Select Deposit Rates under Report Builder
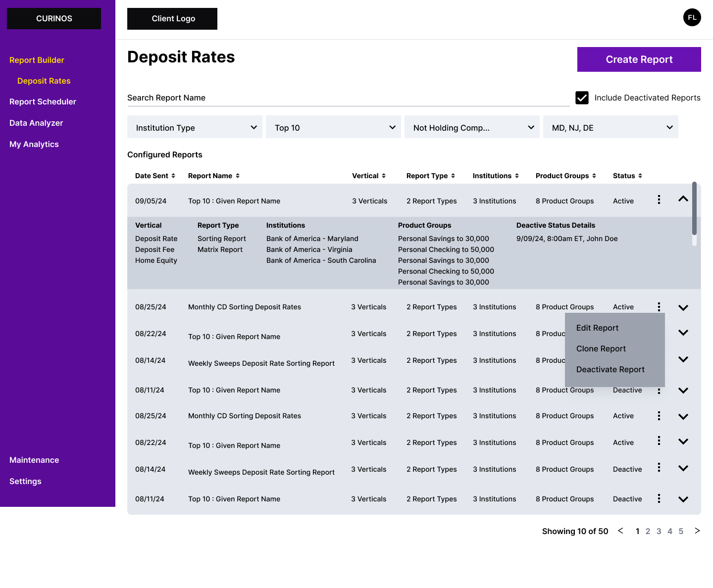 click(44, 81)
